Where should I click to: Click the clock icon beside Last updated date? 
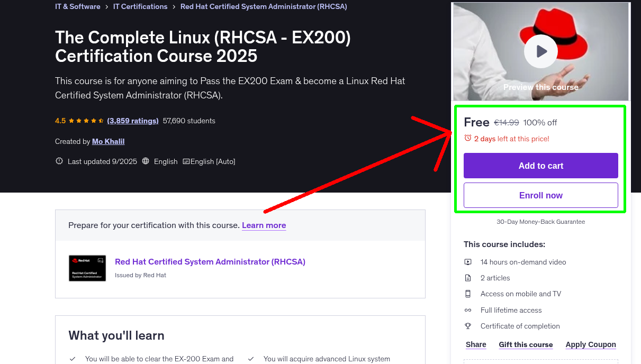point(59,161)
